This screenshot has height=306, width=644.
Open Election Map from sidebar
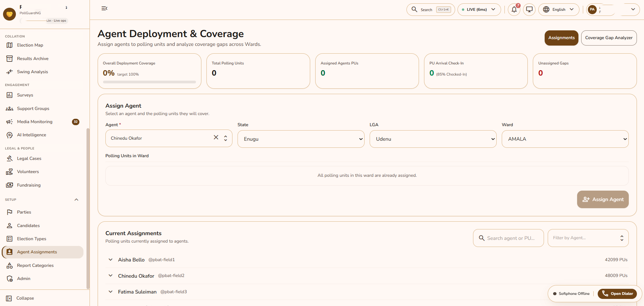(43, 45)
